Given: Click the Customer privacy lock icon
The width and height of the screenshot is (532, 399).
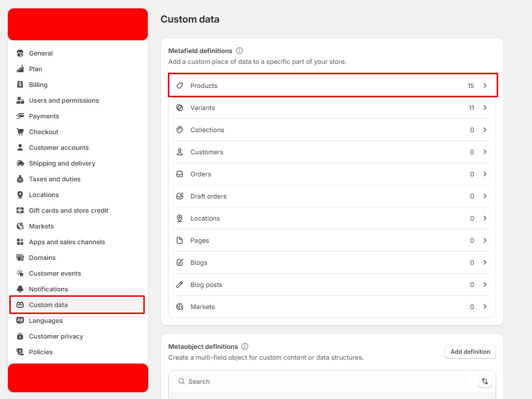Looking at the screenshot, I should [x=20, y=336].
